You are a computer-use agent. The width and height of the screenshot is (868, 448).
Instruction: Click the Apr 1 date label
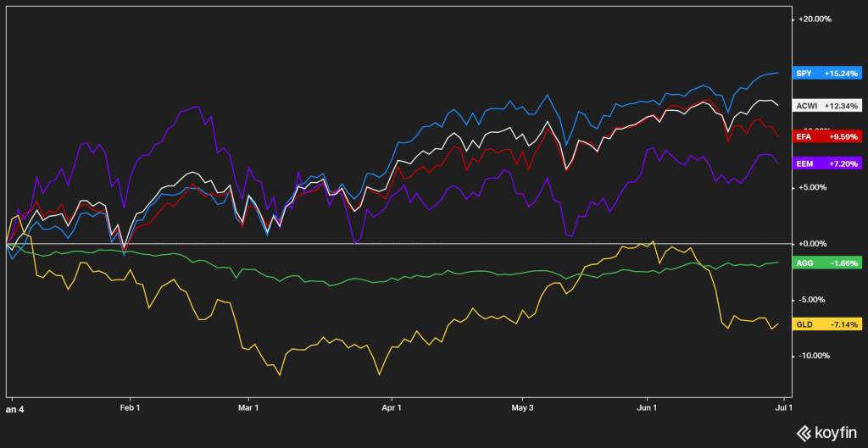[392, 407]
